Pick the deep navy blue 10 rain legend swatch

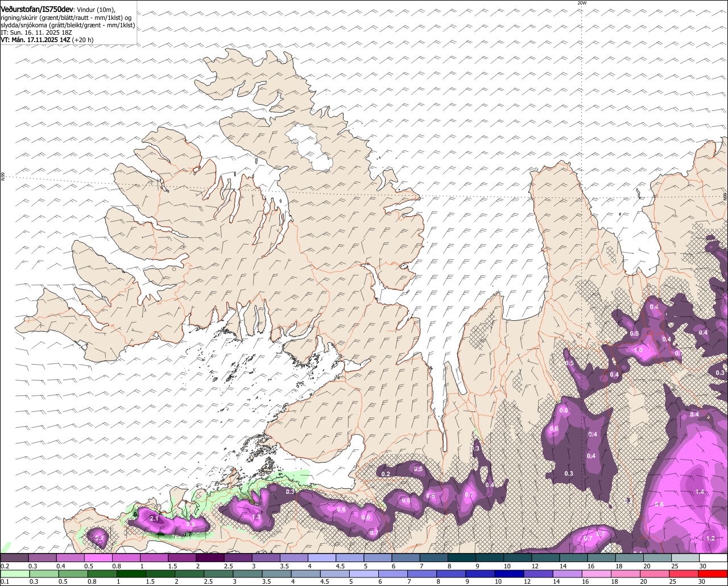[509, 573]
